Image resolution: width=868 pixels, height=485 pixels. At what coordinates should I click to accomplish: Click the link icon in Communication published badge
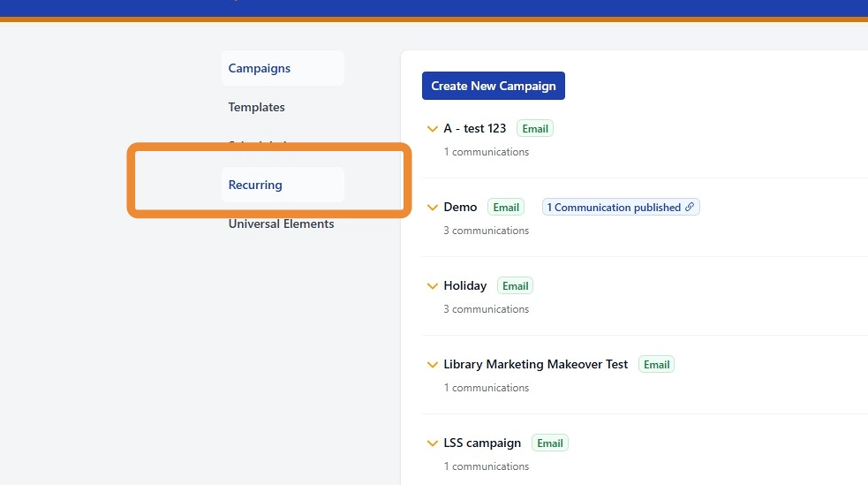690,208
